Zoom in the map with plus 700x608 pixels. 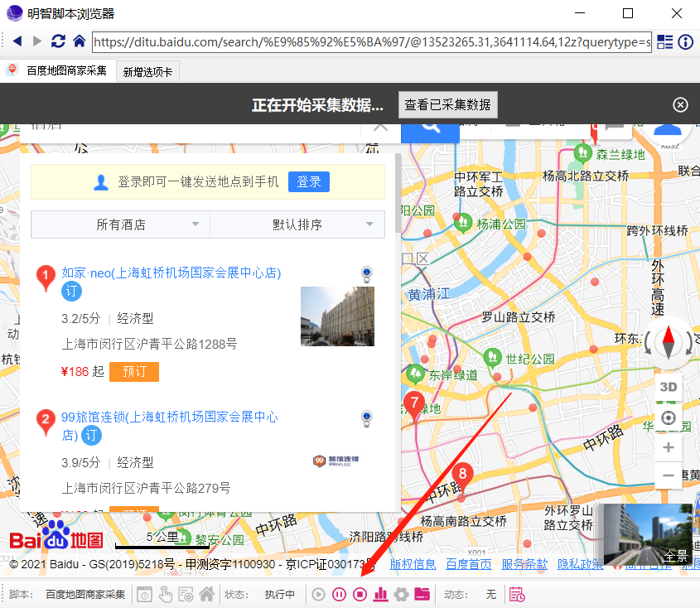[669, 447]
